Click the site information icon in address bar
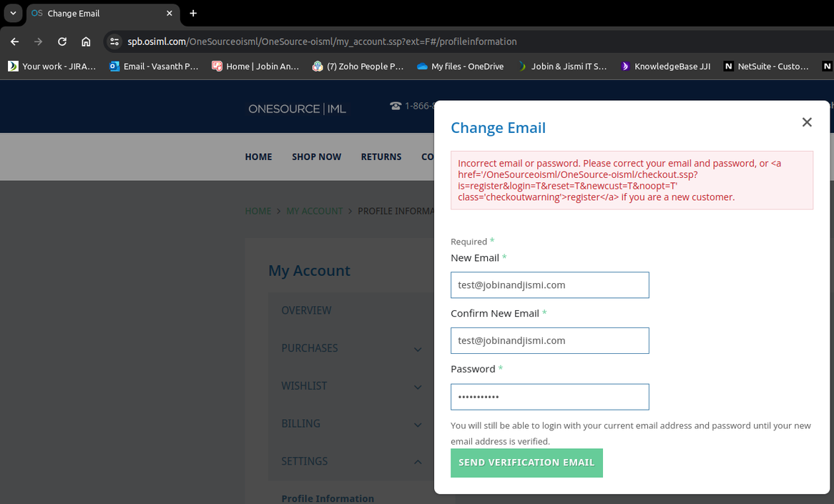Image resolution: width=834 pixels, height=504 pixels. click(x=114, y=41)
